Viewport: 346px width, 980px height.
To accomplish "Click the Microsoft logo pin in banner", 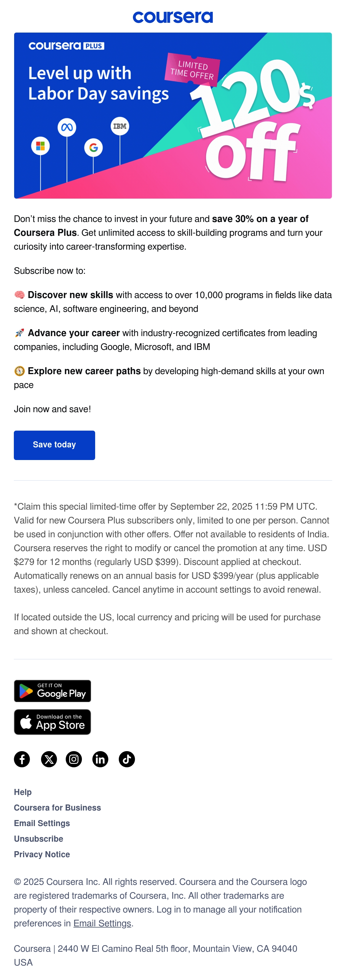I will click(40, 146).
